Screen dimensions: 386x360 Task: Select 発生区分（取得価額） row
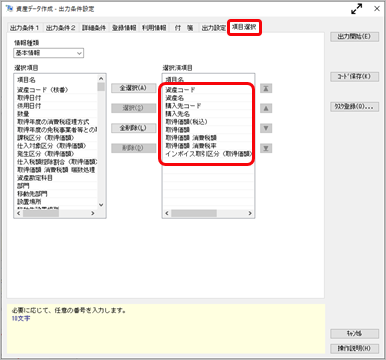(56, 154)
